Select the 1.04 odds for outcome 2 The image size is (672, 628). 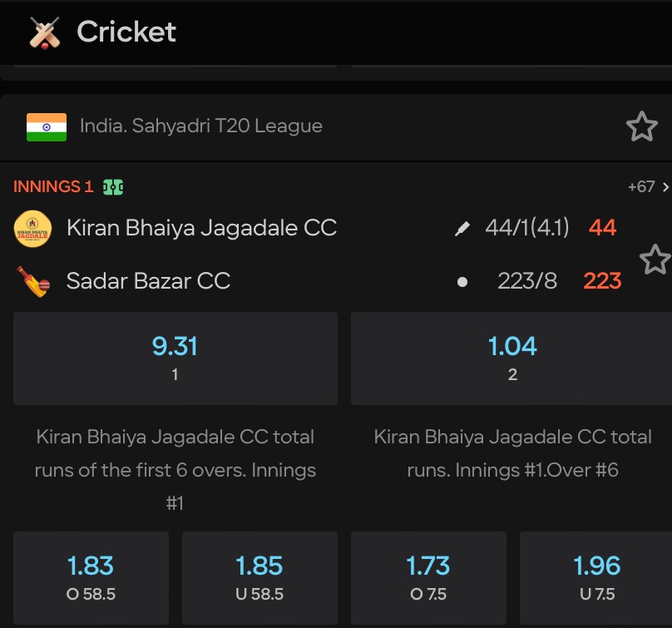click(511, 358)
